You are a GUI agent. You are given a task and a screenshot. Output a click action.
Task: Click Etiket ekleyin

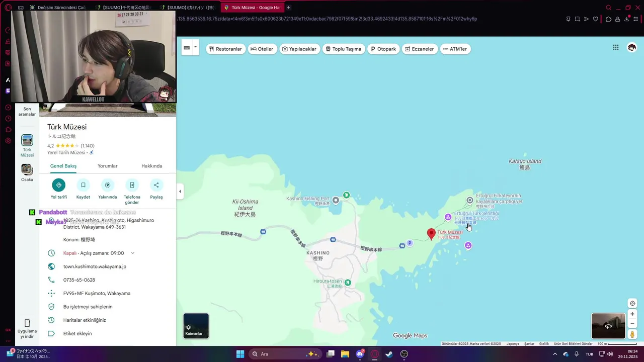[77, 333]
